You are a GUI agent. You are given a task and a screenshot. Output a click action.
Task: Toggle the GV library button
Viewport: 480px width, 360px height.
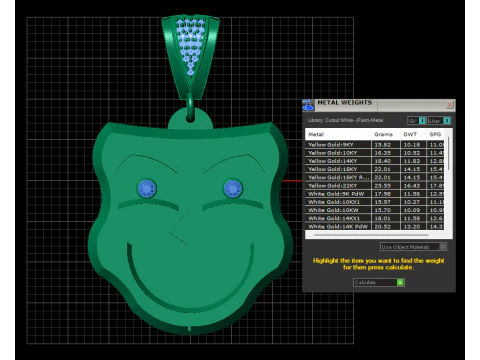pyautogui.click(x=417, y=121)
